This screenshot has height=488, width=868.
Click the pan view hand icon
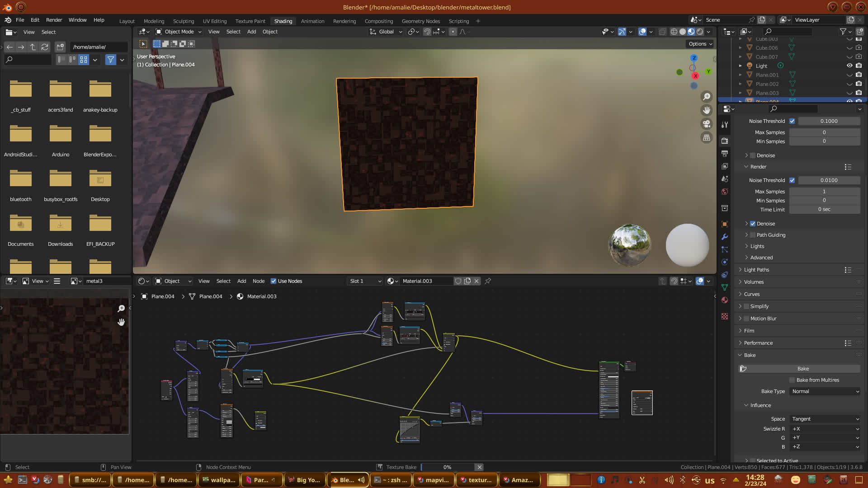tap(707, 110)
